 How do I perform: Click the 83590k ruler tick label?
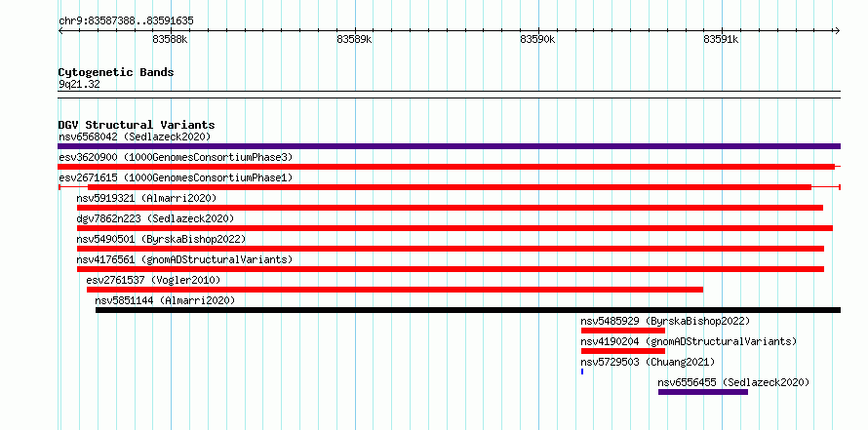[537, 39]
